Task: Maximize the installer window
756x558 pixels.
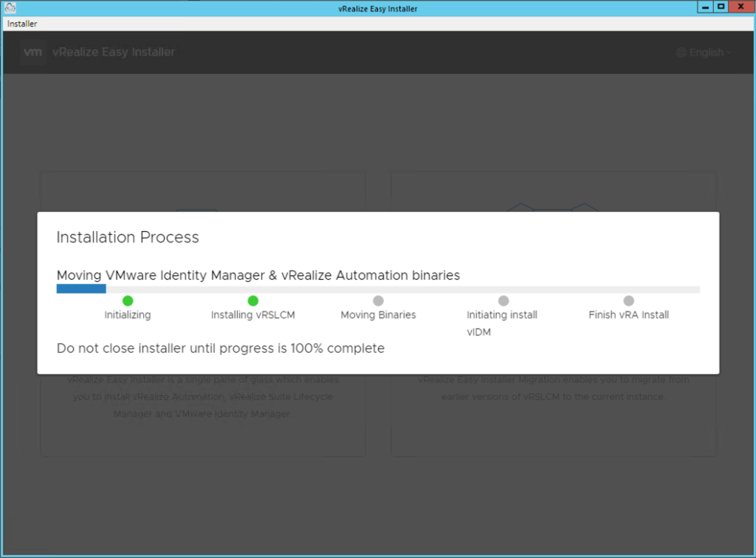Action: [721, 6]
